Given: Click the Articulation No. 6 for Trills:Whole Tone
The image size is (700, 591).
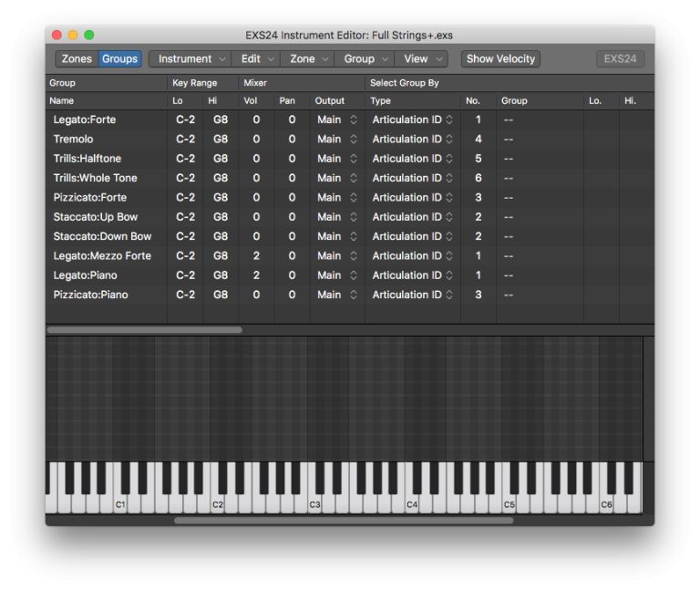Looking at the screenshot, I should pyautogui.click(x=479, y=178).
